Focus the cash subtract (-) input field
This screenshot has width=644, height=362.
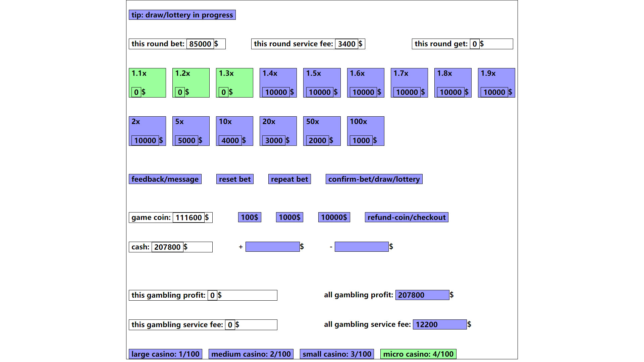coord(362,247)
